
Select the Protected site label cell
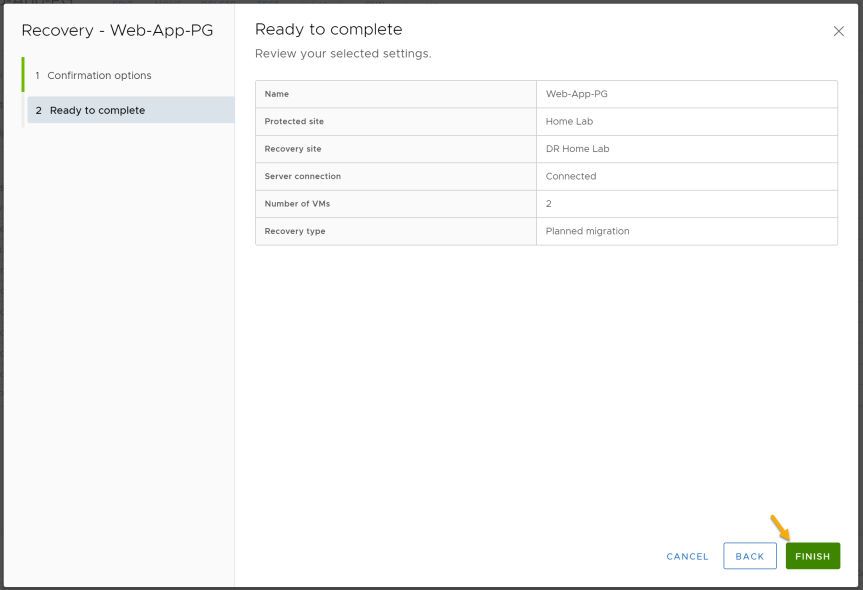click(x=396, y=121)
